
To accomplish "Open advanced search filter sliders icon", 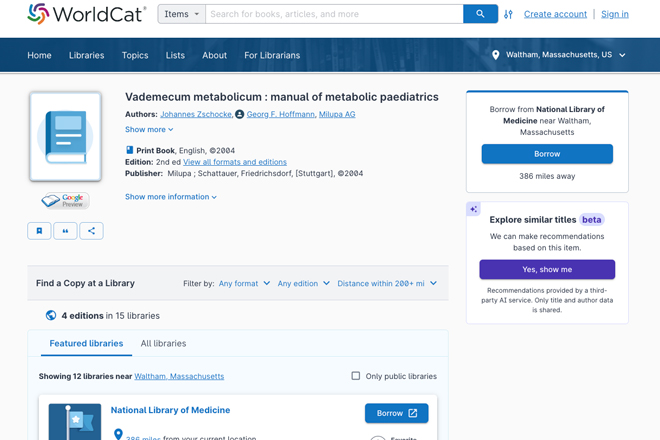I will click(x=508, y=14).
